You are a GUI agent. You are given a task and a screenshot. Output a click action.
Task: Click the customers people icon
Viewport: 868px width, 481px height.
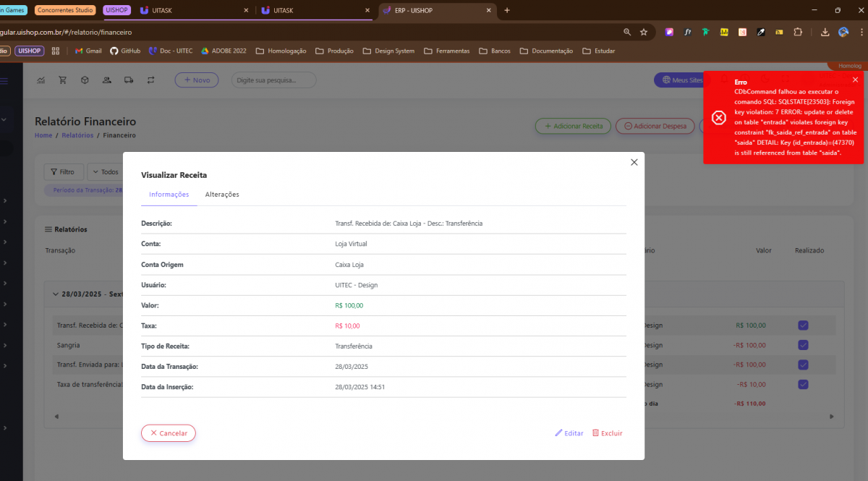pos(107,80)
